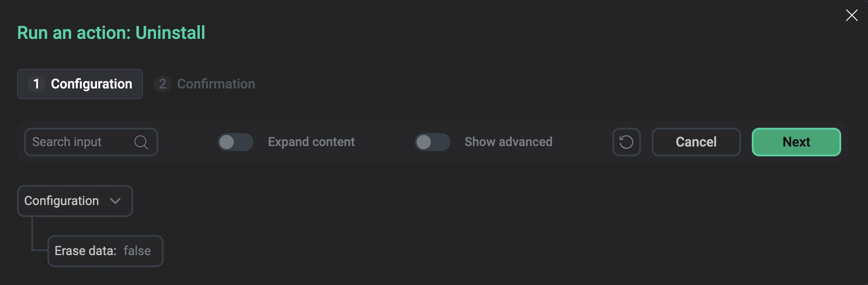Viewport: 868px width, 285px height.
Task: Open the Confirmation step tab
Action: click(x=216, y=84)
